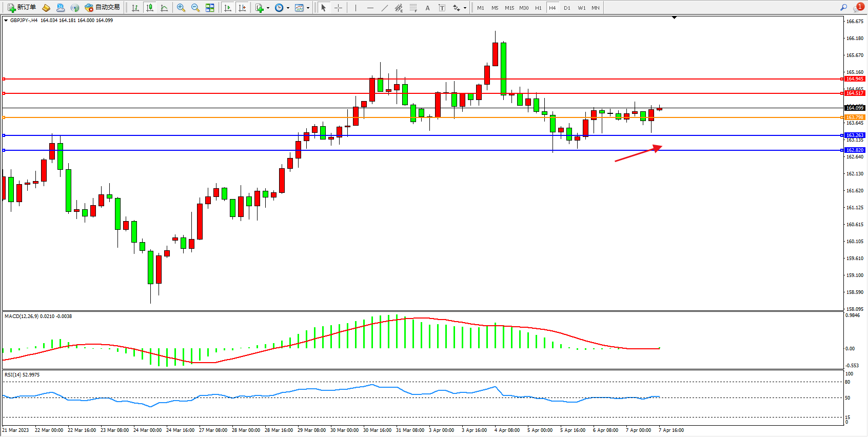Switch to the M15 timeframe
The width and height of the screenshot is (868, 437).
click(x=509, y=8)
